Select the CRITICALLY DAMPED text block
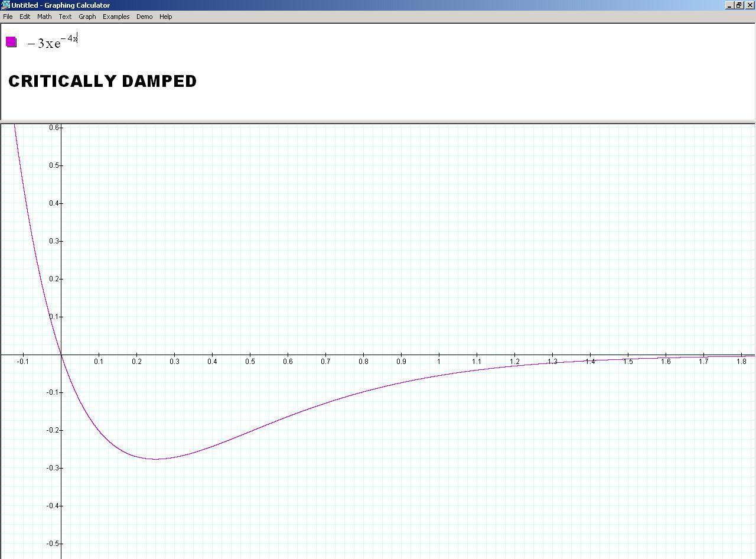 pyautogui.click(x=102, y=81)
